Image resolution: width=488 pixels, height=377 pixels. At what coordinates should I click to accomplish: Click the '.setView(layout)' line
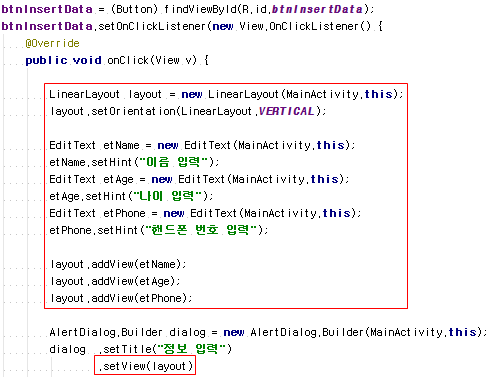(x=145, y=366)
